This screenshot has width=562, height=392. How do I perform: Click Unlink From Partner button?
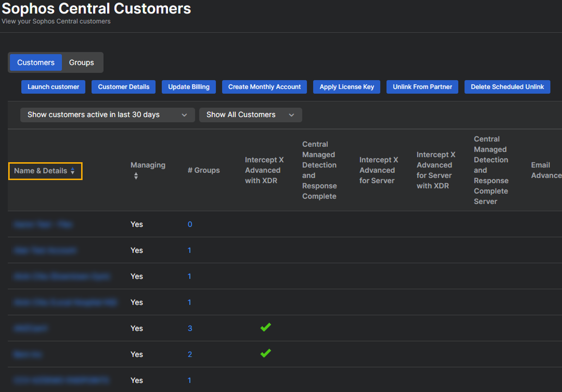tap(422, 87)
